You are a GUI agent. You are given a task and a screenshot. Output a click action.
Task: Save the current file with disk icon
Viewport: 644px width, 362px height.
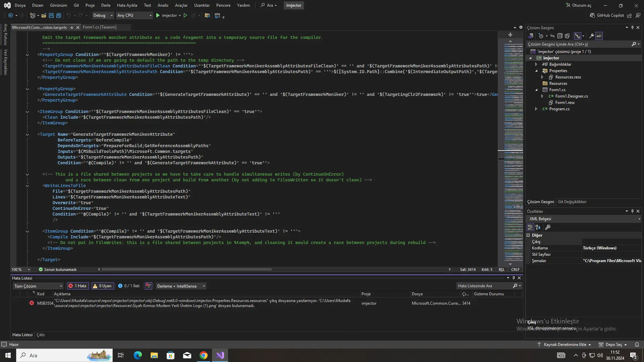51,15
